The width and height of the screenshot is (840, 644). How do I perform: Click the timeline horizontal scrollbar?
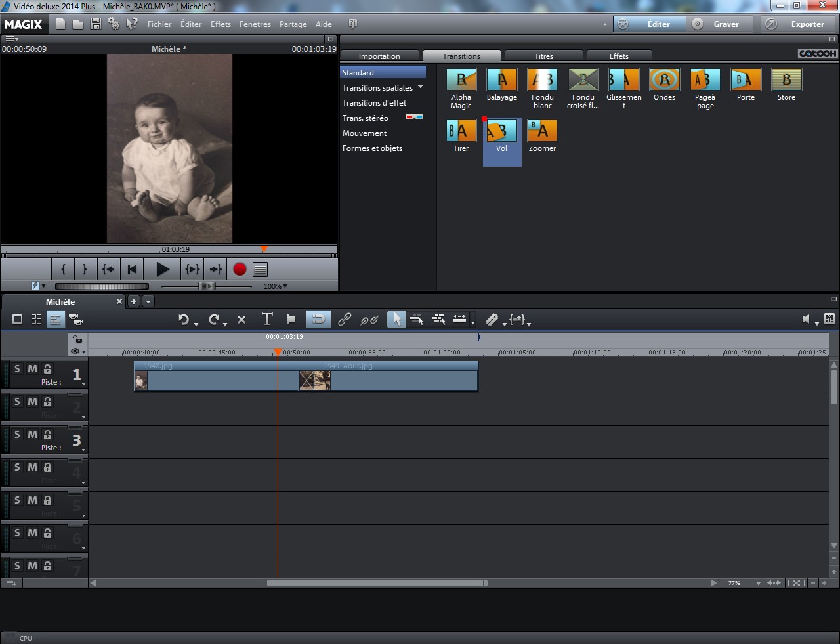(x=377, y=583)
